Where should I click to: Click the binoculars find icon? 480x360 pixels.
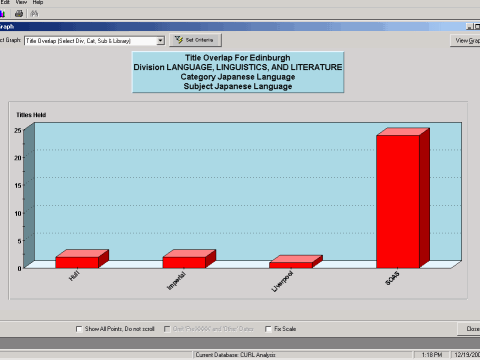click(34, 13)
